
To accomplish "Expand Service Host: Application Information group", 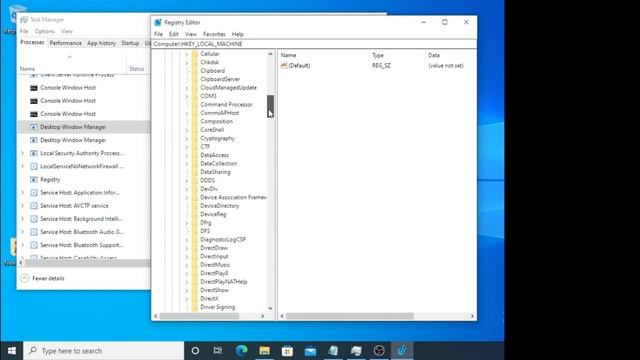I will [x=23, y=193].
